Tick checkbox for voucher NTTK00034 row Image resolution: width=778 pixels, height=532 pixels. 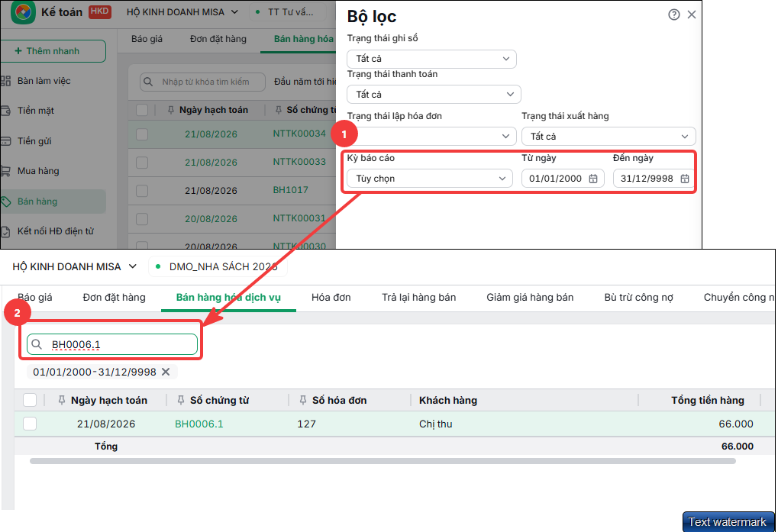pos(142,134)
